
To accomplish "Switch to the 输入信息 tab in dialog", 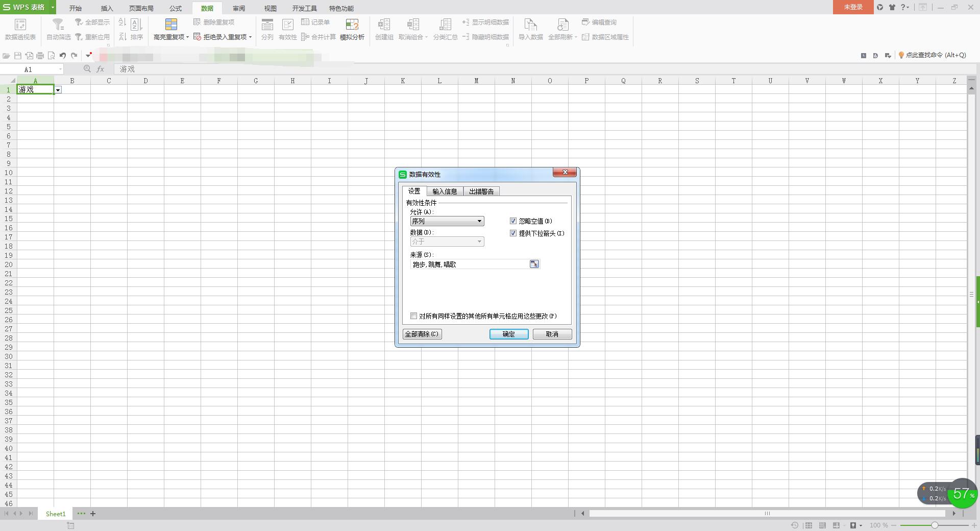I will (x=445, y=191).
